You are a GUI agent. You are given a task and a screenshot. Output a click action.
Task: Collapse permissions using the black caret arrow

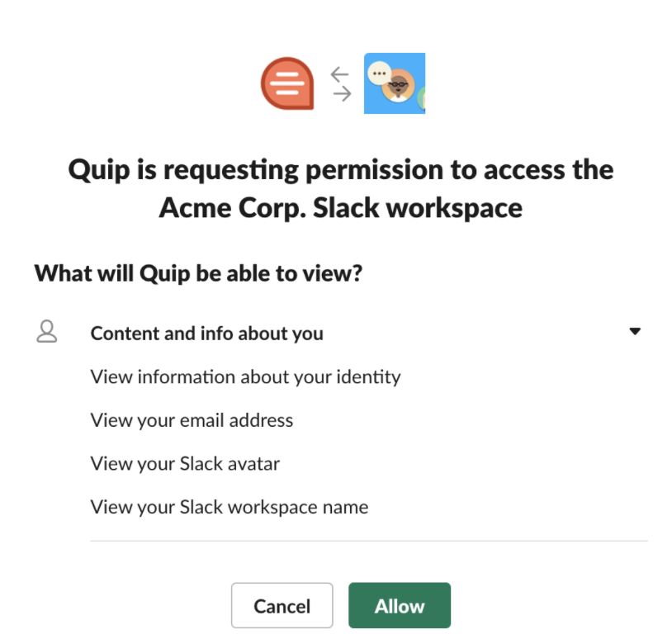(634, 332)
